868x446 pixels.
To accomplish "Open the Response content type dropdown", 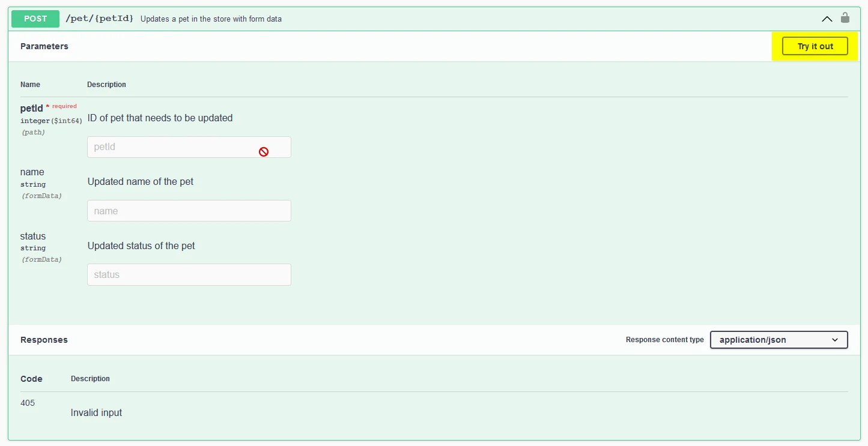I will 779,340.
